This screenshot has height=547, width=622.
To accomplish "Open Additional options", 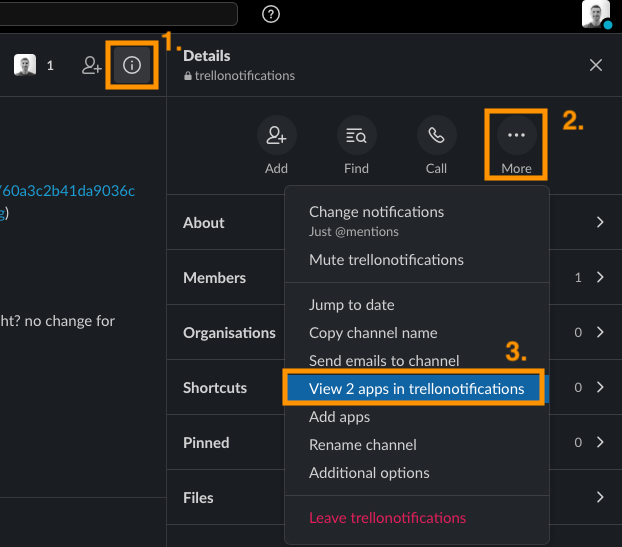I will click(417, 473).
